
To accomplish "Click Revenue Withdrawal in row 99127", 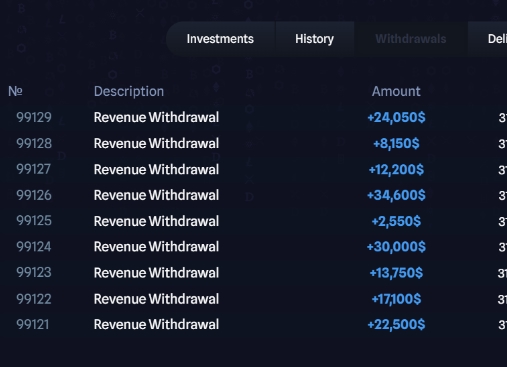I will point(156,169).
